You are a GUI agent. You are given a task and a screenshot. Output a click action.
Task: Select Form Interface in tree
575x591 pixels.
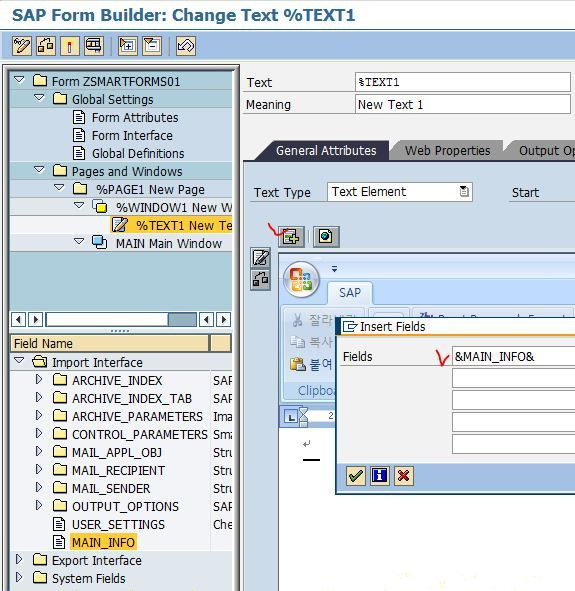(132, 136)
